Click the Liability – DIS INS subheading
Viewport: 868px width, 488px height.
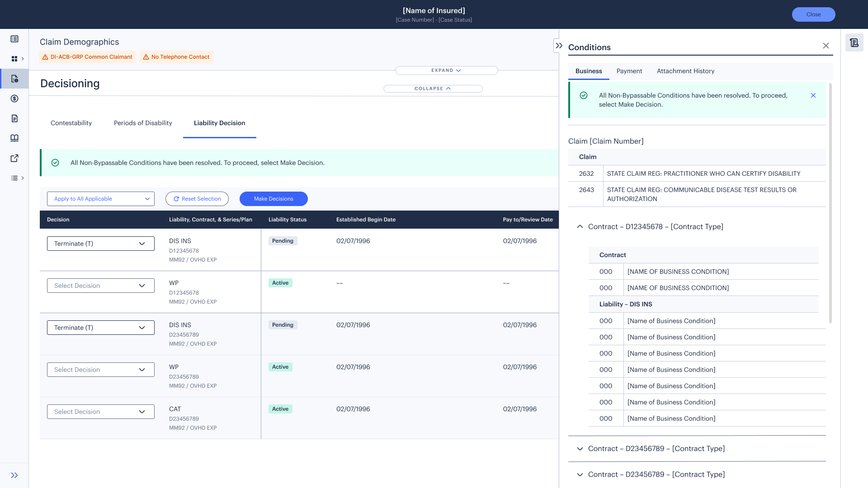point(626,304)
